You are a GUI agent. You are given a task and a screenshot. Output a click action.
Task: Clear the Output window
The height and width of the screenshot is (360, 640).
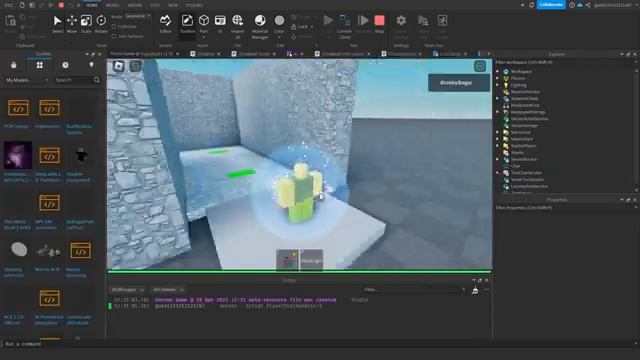click(475, 290)
